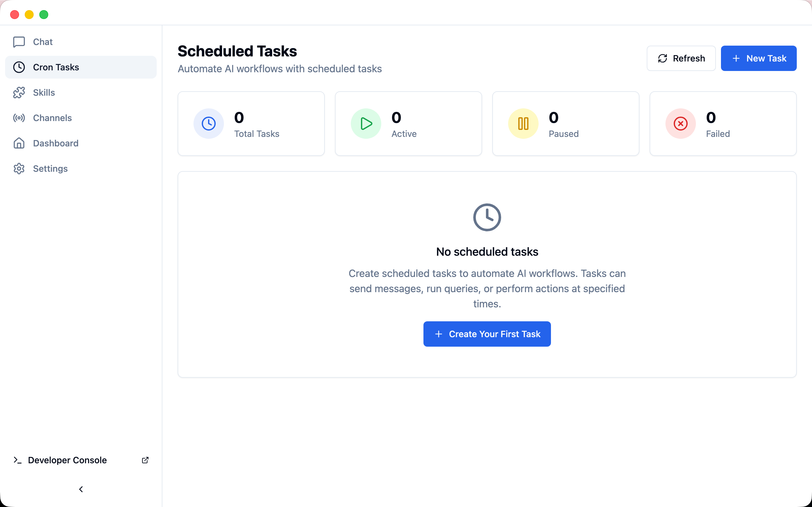Click the green play Active icon
The image size is (812, 507).
click(366, 123)
